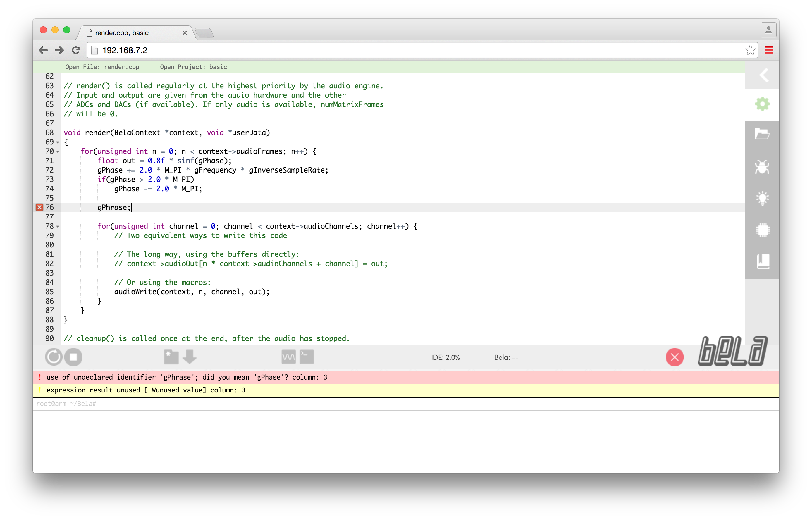Collapse code fold at line 78

(x=58, y=227)
